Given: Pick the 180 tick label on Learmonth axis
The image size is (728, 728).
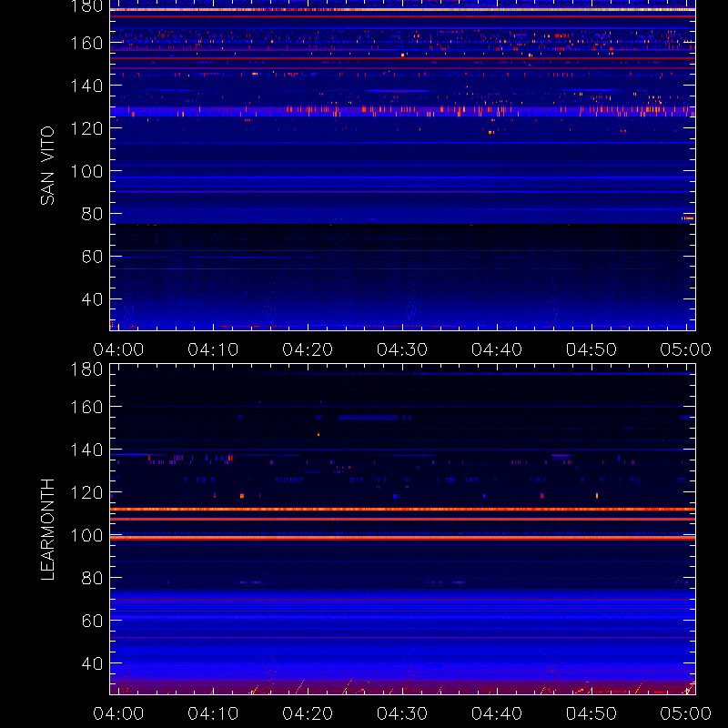Looking at the screenshot, I should [x=86, y=369].
